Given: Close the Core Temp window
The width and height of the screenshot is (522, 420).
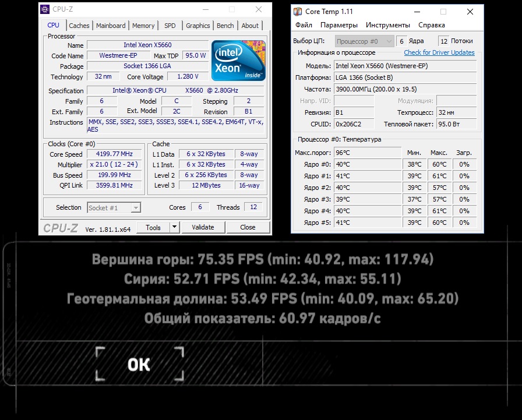Looking at the screenshot, I should 470,12.
